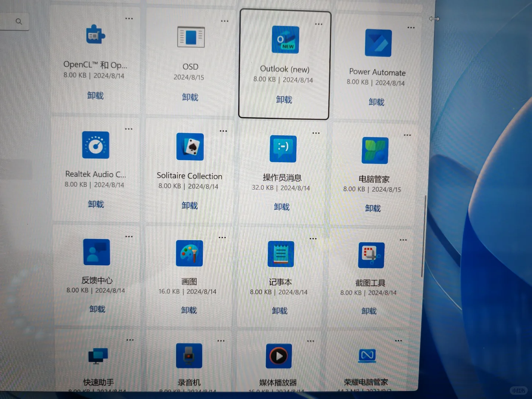Select the Outlook (new) app icon

[285, 40]
